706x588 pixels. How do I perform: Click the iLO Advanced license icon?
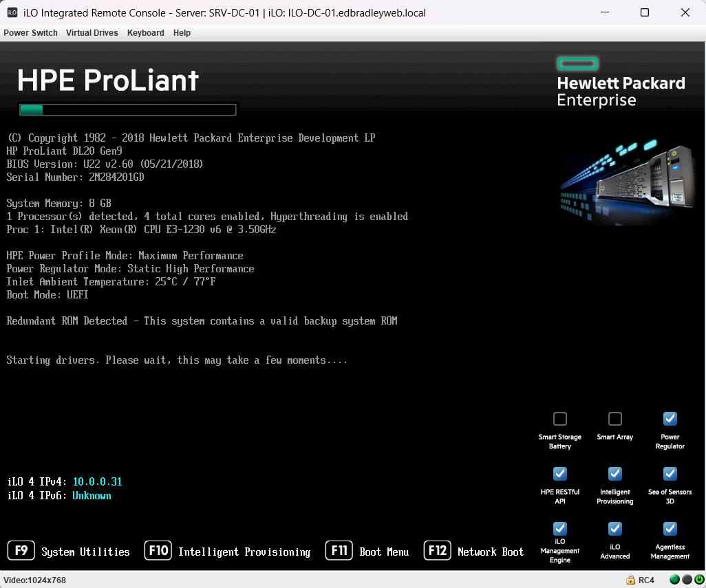614,528
